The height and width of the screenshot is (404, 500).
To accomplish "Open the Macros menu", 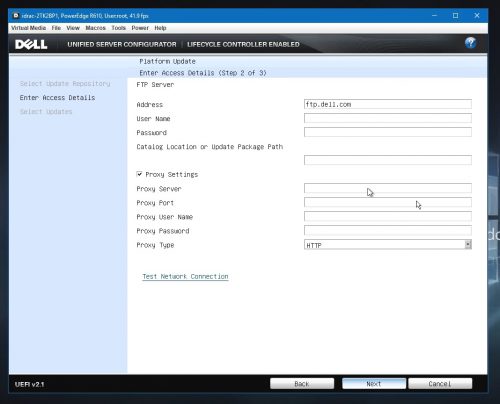I will click(x=95, y=28).
